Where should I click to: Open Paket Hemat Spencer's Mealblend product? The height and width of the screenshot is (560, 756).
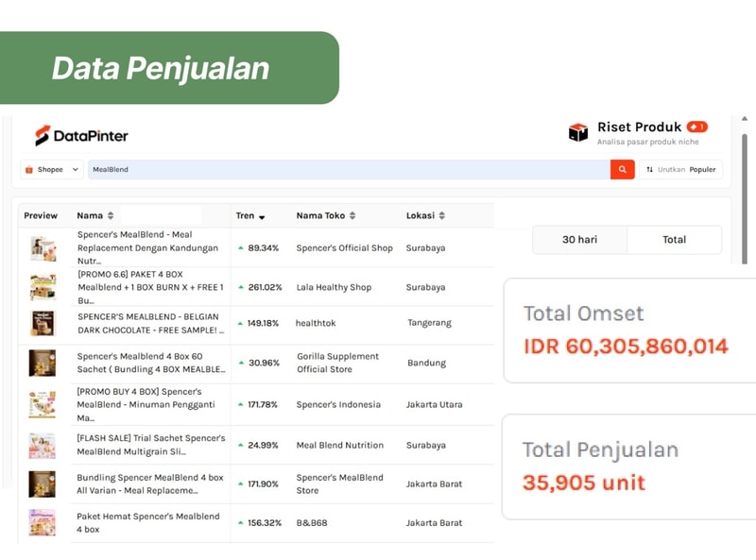pos(148,522)
